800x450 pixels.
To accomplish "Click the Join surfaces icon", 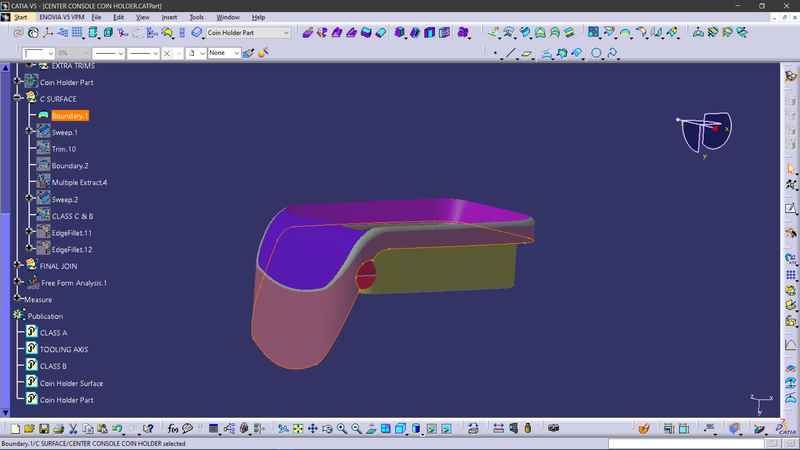I will coord(593,33).
